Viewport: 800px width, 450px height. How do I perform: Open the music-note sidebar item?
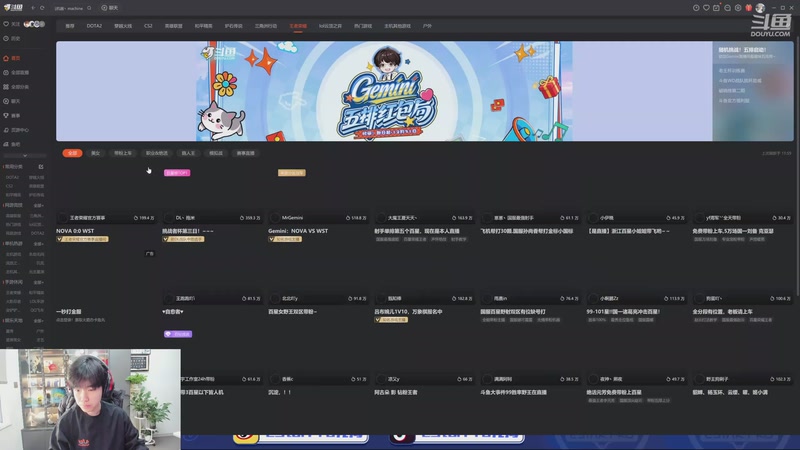(16, 130)
